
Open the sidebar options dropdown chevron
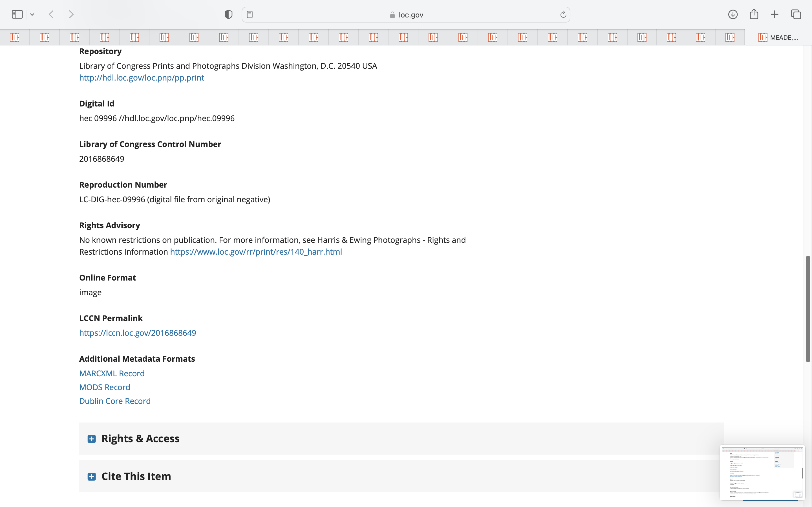click(32, 14)
